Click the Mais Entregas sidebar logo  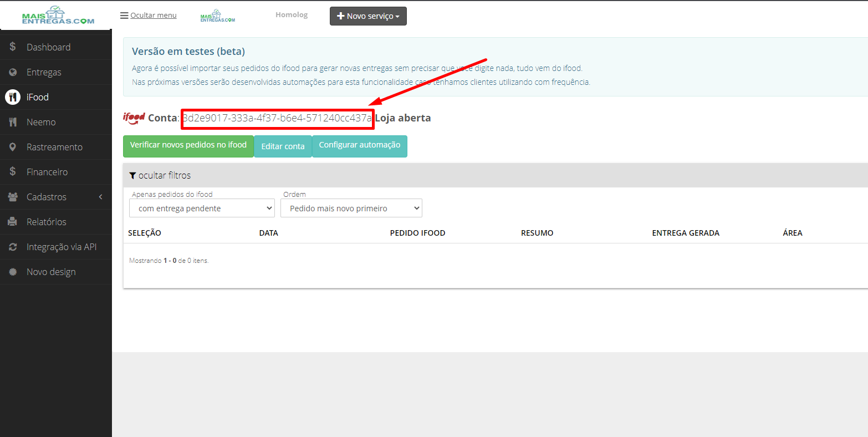point(58,15)
